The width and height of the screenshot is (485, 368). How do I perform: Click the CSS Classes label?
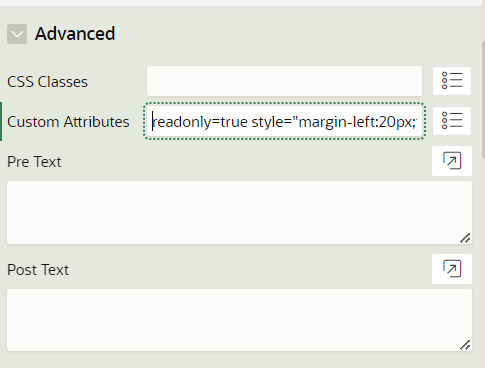click(x=47, y=82)
